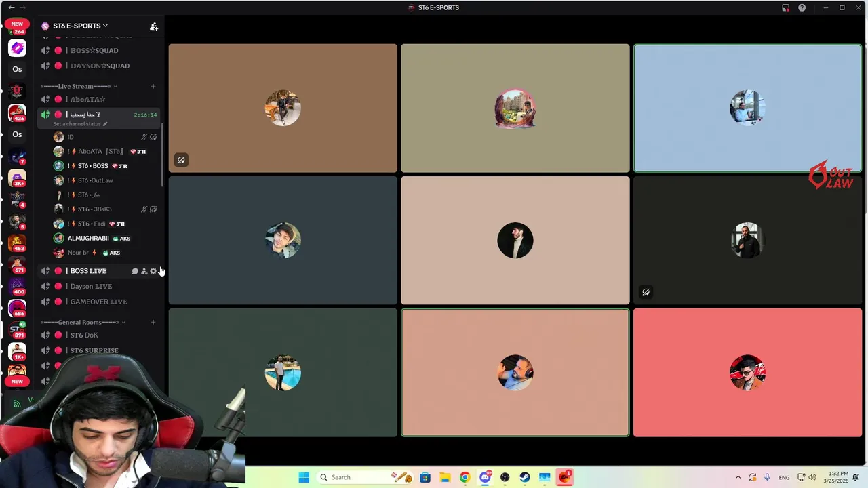868x488 pixels.
Task: Click ENG language indicator in taskbar
Action: pos(784,477)
